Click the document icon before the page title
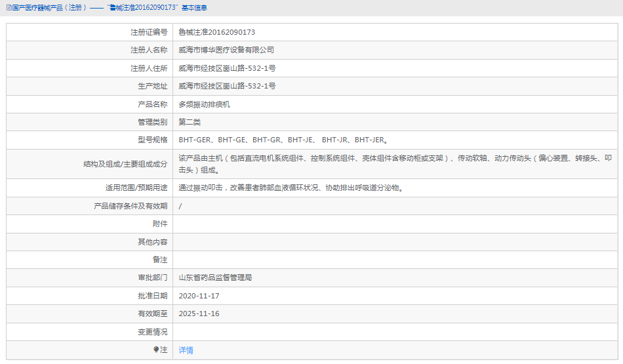This screenshot has width=623, height=364. (x=9, y=7)
